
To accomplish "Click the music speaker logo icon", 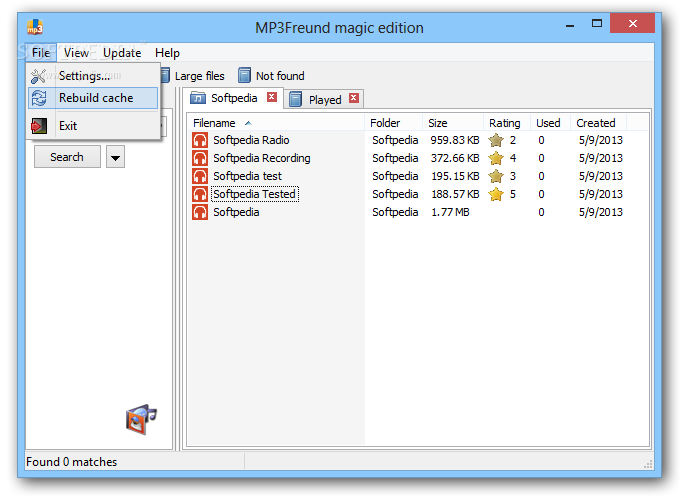I will pos(141,419).
